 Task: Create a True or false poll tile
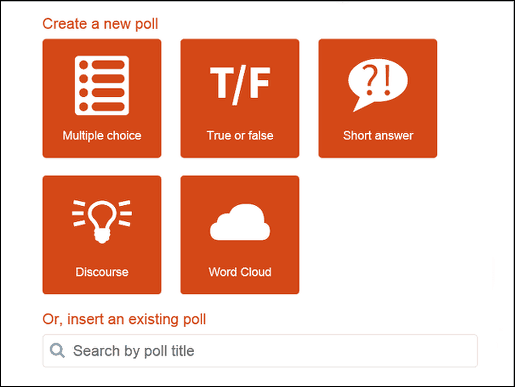click(240, 98)
